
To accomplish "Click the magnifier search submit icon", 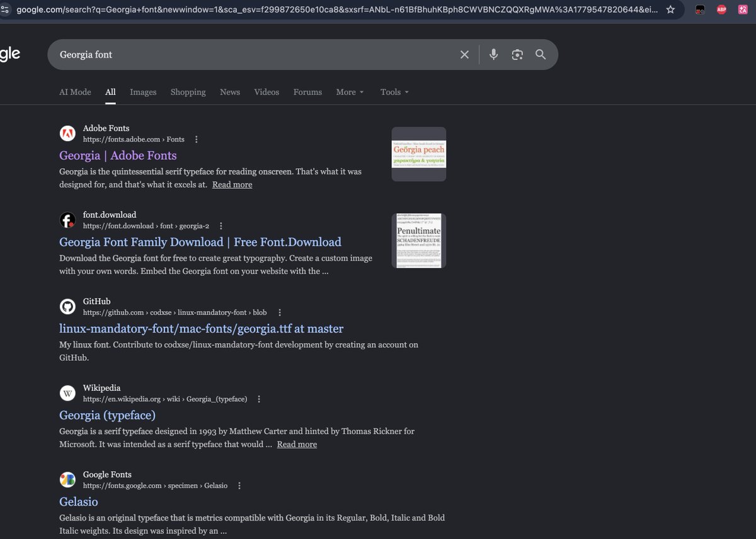I will [x=541, y=55].
